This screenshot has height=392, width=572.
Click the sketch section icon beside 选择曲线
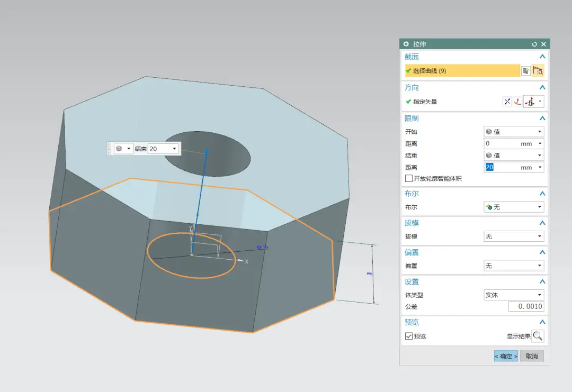(526, 71)
